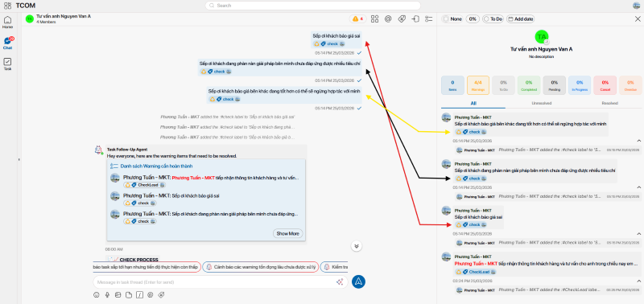Open the Chat section in the sidebar
The width and height of the screenshot is (644, 304).
click(7, 43)
